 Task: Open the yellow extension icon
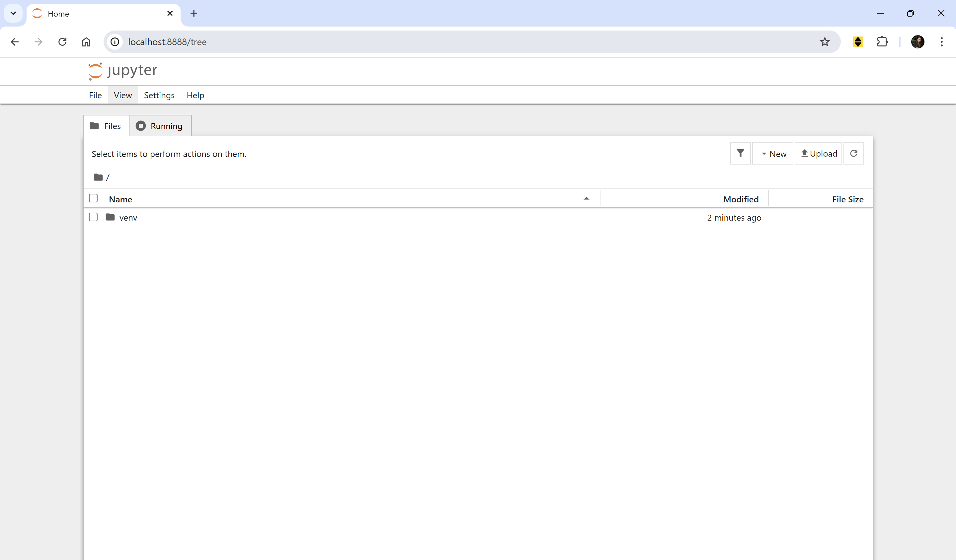[858, 42]
